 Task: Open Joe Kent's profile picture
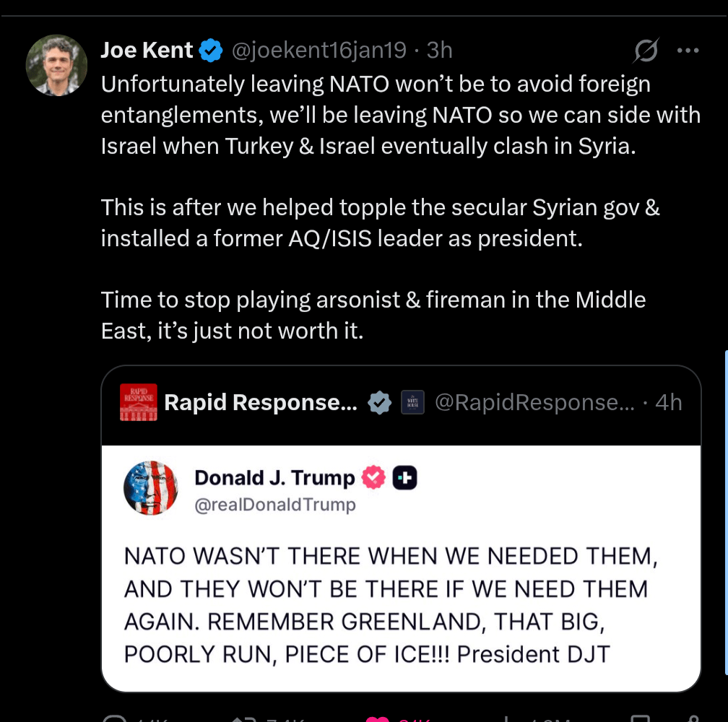tap(56, 65)
